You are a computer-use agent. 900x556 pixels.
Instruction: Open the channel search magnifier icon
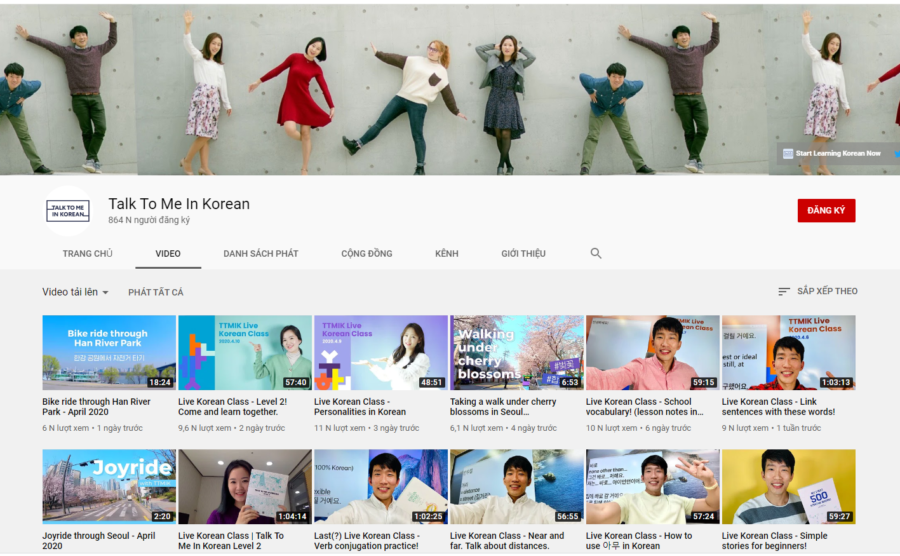tap(596, 253)
